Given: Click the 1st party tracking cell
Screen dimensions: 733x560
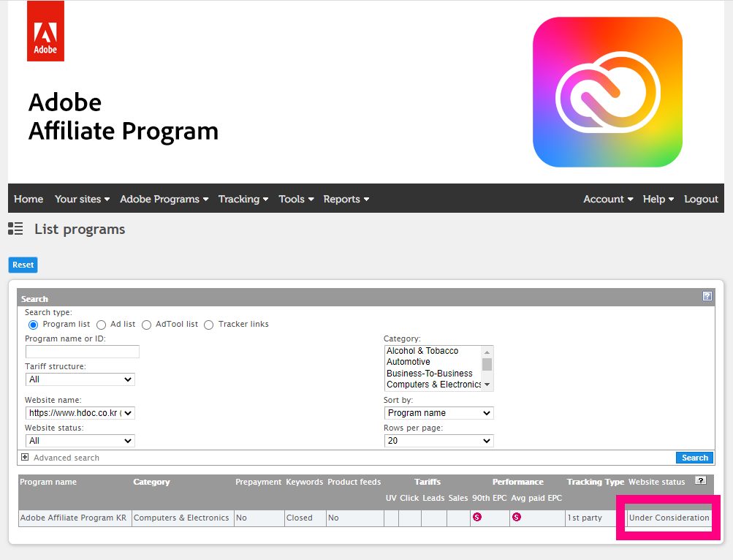Looking at the screenshot, I should click(x=595, y=518).
